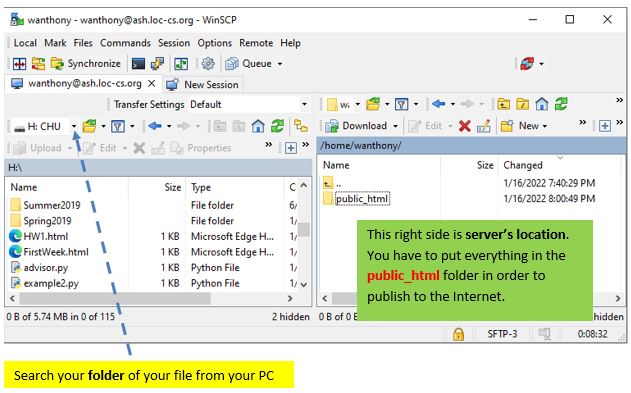Open the Remote menu
This screenshot has width=631, height=393.
point(256,43)
